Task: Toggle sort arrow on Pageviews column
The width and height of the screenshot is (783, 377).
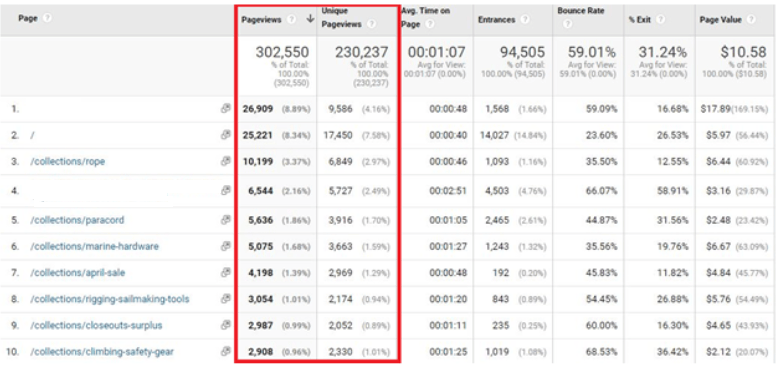Action: [310, 19]
